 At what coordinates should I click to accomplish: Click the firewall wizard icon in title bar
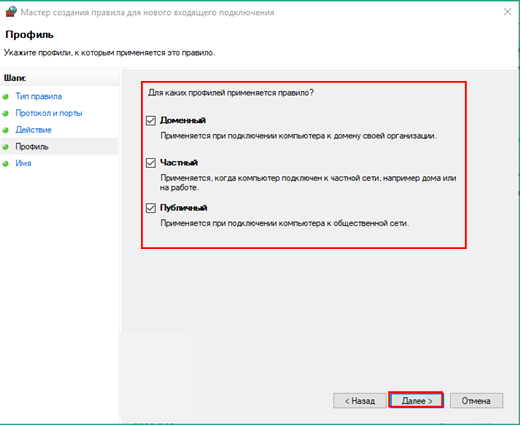pyautogui.click(x=11, y=12)
